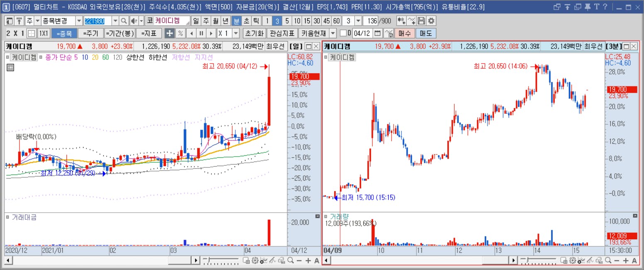Click the 초기화 reset button
This screenshot has height=270, width=644.
click(254, 33)
